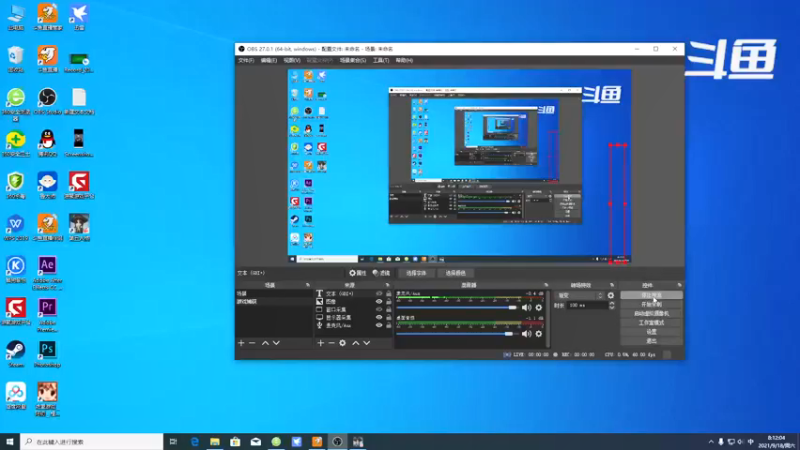The width and height of the screenshot is (800, 450).
Task: Open the Edit (E) menu in OBS
Action: (x=268, y=60)
